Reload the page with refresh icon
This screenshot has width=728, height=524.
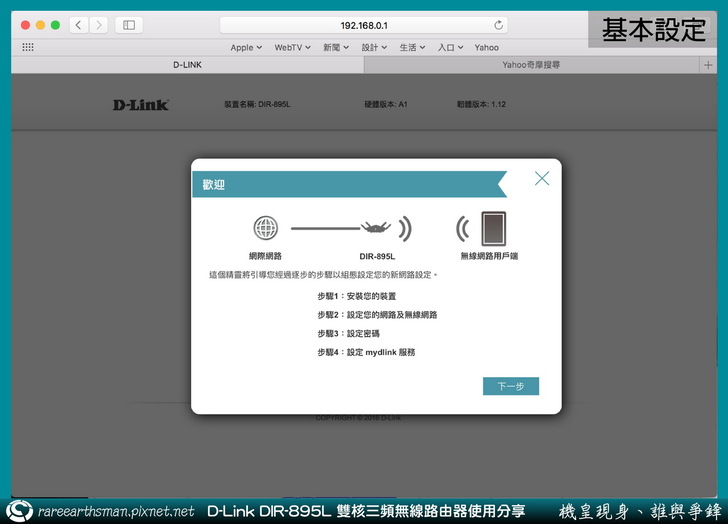(x=499, y=25)
